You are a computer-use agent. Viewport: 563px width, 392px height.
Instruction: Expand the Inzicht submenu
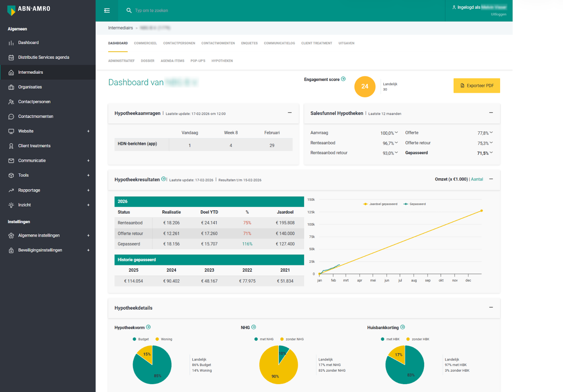tap(88, 205)
